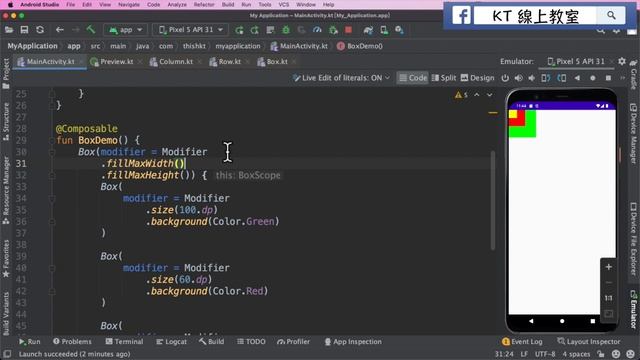Build project with the hammer icon
The height and width of the screenshot is (360, 640).
point(91,29)
